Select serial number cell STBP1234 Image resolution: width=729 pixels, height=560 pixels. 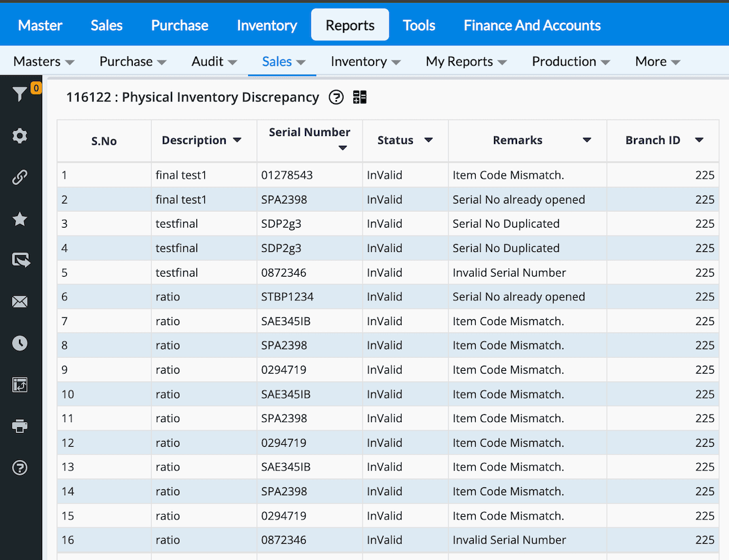click(287, 297)
